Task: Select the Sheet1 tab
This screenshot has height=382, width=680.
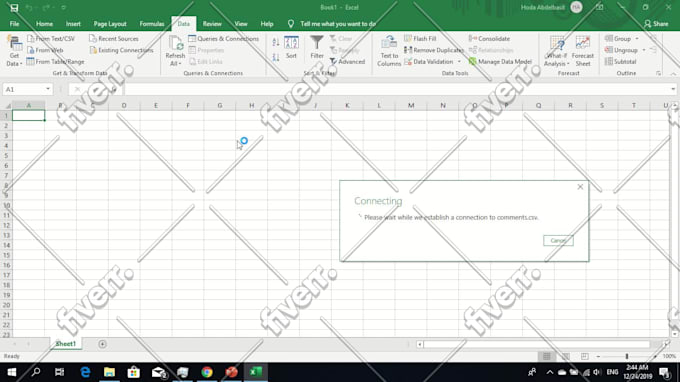Action: click(x=65, y=344)
